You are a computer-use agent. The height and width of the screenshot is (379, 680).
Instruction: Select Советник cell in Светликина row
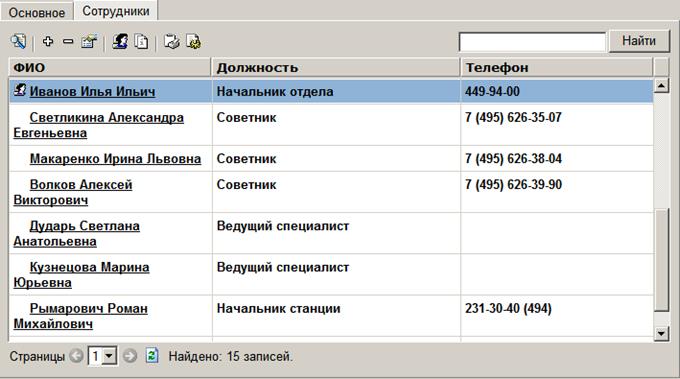(336, 125)
